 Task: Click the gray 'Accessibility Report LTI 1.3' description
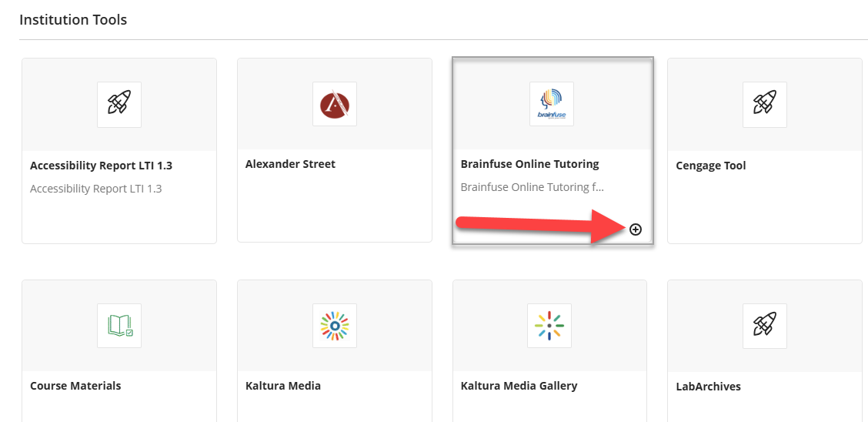[95, 189]
